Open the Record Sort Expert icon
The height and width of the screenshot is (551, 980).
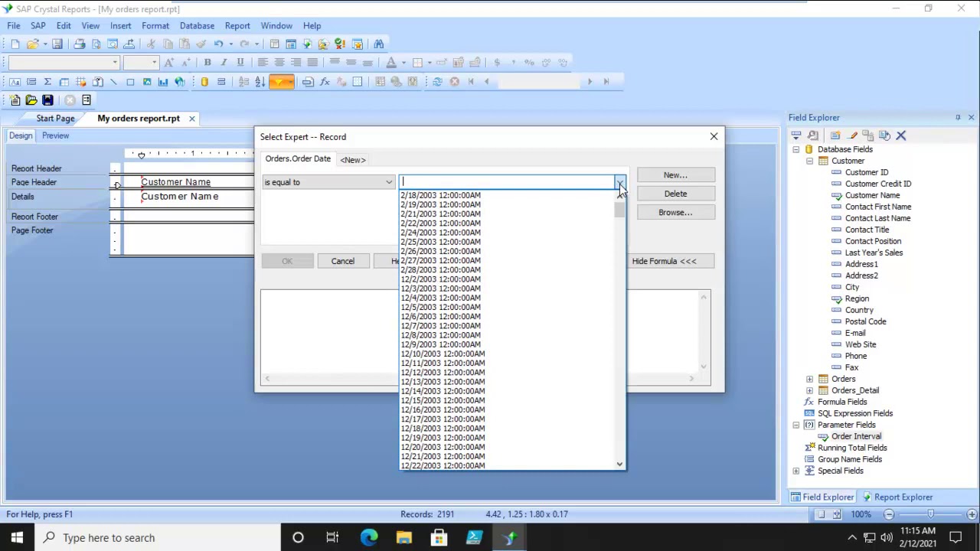[260, 82]
